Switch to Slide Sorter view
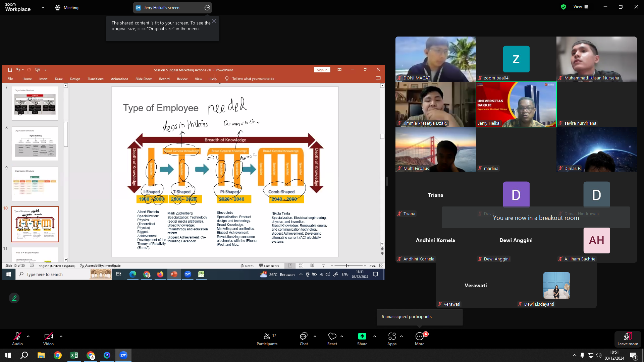644x362 pixels. pyautogui.click(x=301, y=265)
